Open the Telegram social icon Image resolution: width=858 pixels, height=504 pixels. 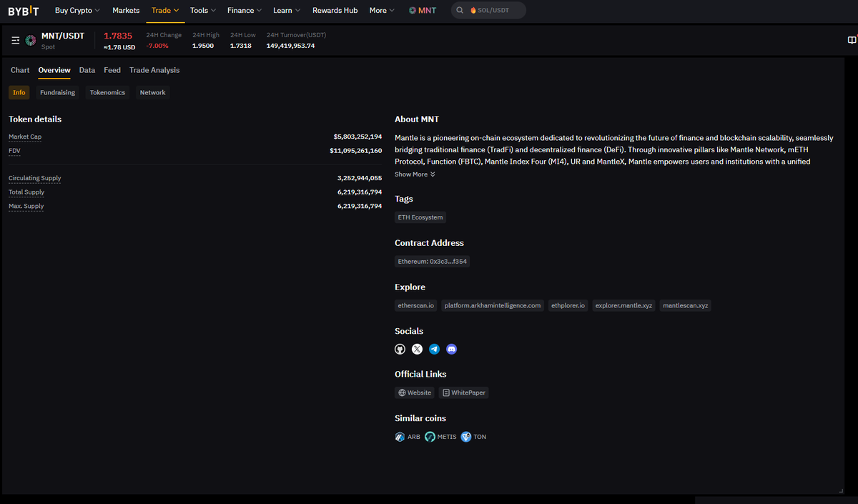(434, 350)
